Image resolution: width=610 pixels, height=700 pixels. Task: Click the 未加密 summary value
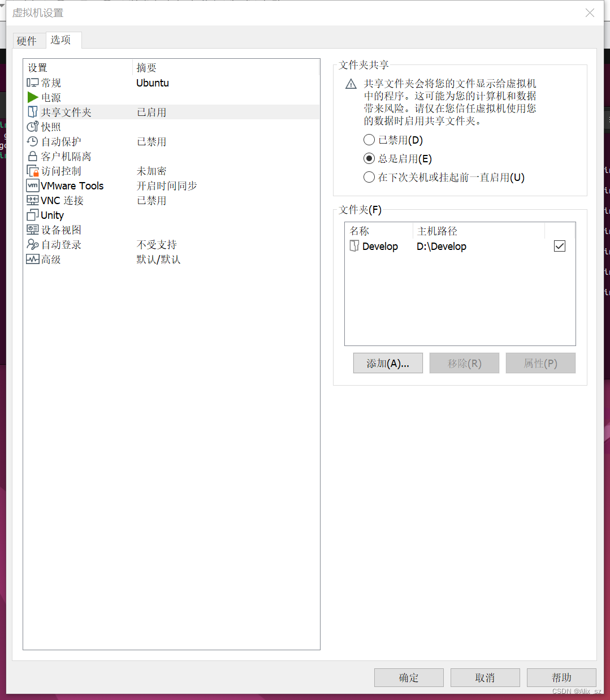click(x=152, y=171)
